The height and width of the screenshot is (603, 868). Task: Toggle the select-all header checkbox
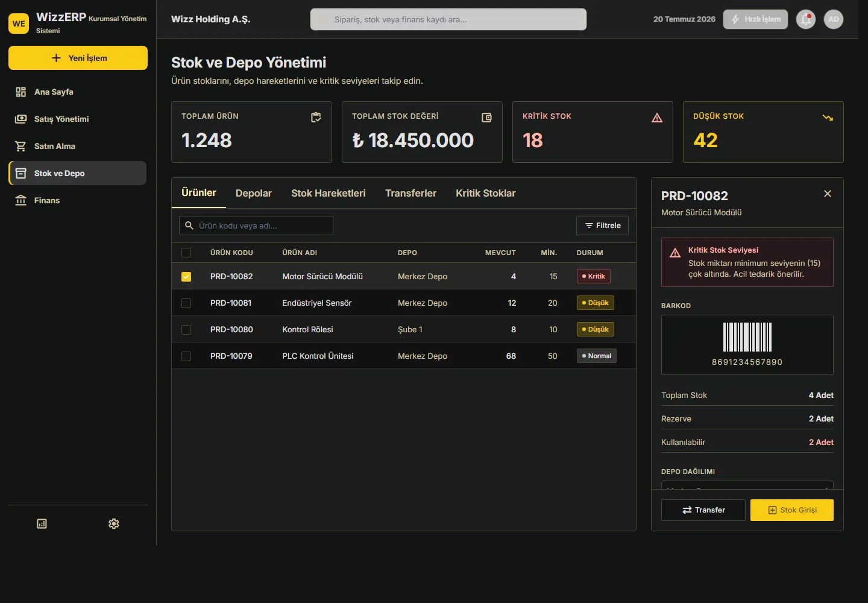186,253
